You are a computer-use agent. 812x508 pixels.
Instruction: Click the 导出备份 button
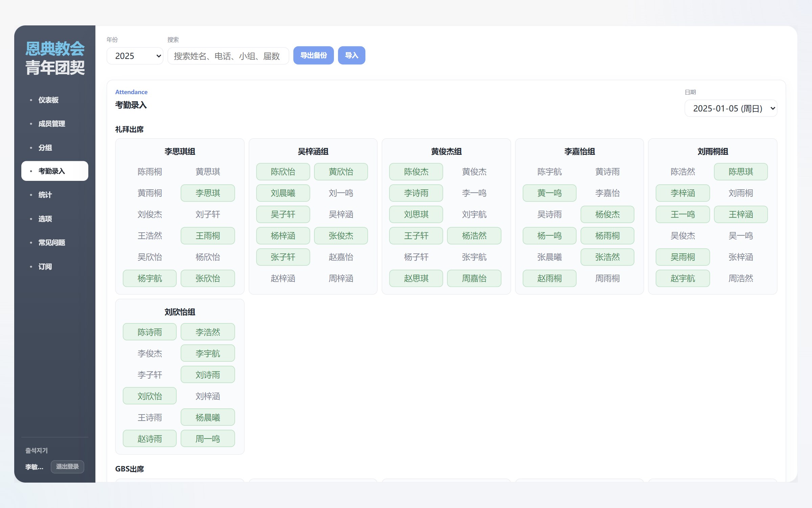[x=313, y=55]
